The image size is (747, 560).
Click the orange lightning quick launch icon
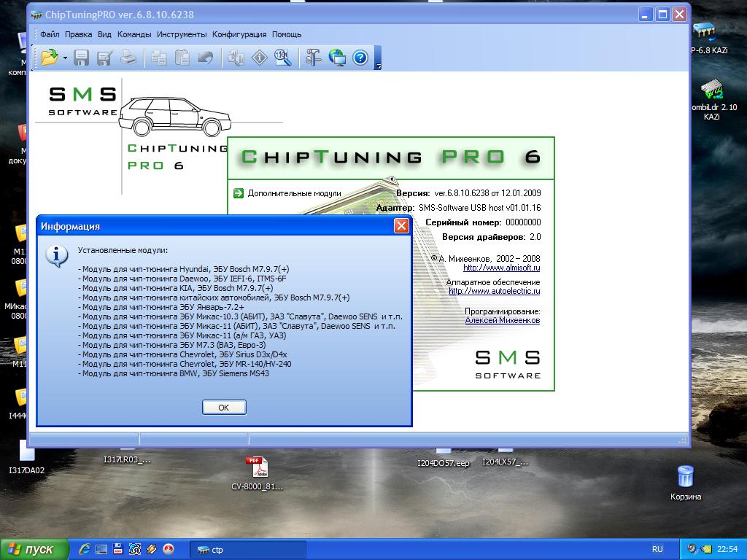tap(152, 549)
